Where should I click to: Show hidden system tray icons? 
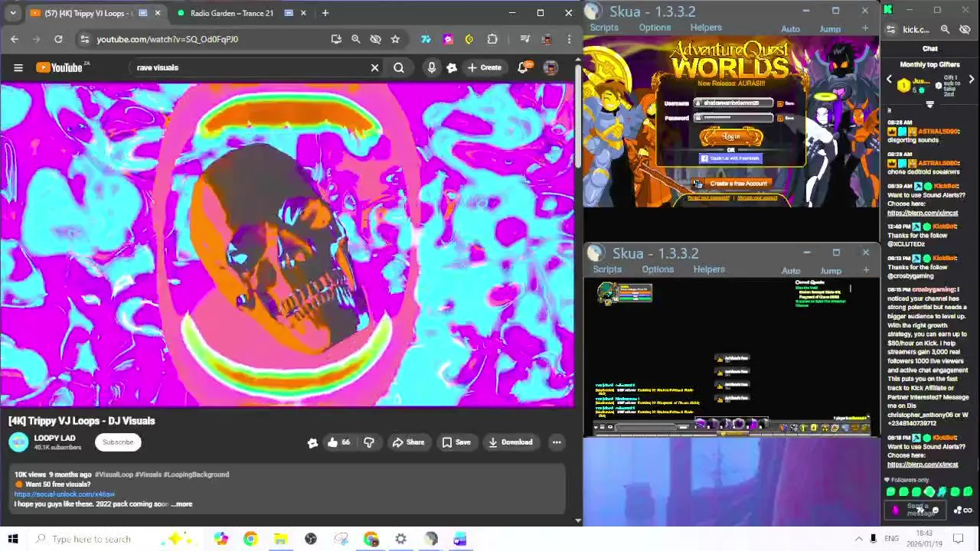pos(858,539)
